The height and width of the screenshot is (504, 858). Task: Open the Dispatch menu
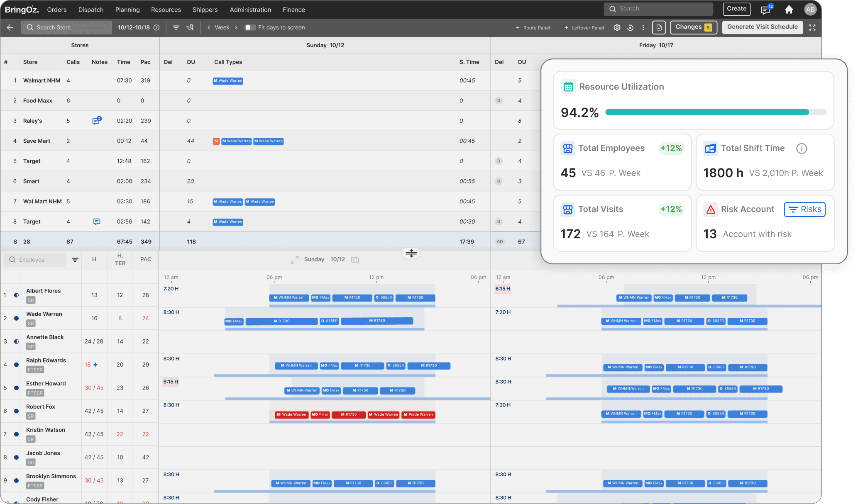coord(91,10)
